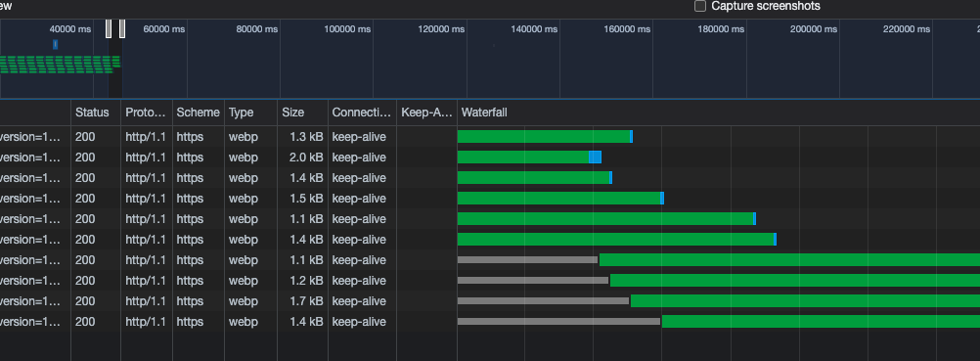Select the 2.0 kB size cell
Image resolution: width=980 pixels, height=361 pixels.
click(302, 158)
